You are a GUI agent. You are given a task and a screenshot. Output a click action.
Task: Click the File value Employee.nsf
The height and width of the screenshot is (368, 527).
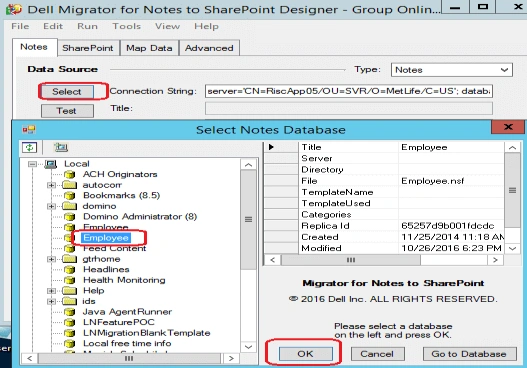pyautogui.click(x=451, y=181)
